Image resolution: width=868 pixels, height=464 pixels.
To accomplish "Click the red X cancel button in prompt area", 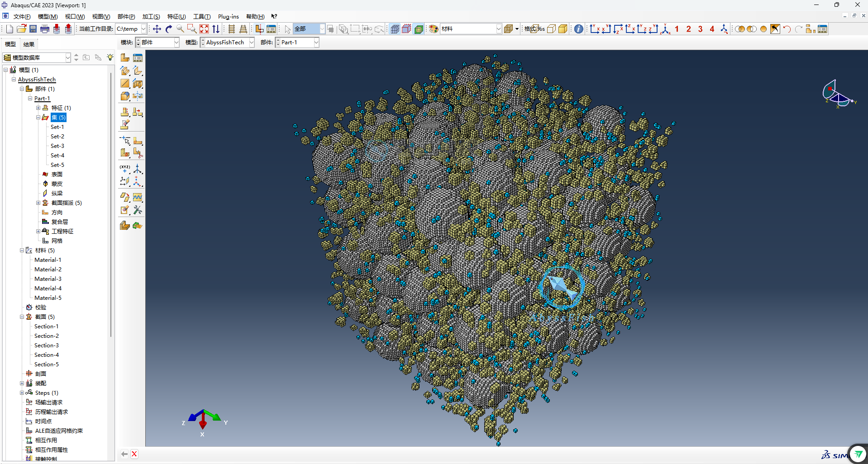I will pyautogui.click(x=134, y=454).
